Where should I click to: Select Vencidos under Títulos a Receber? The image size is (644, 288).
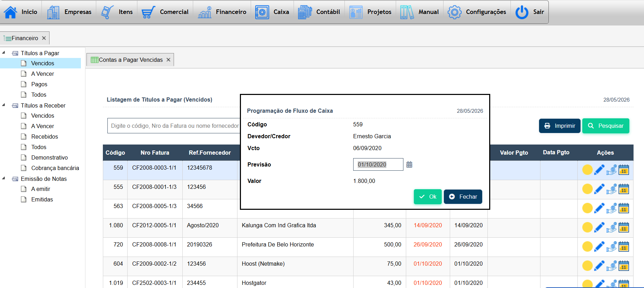[43, 116]
